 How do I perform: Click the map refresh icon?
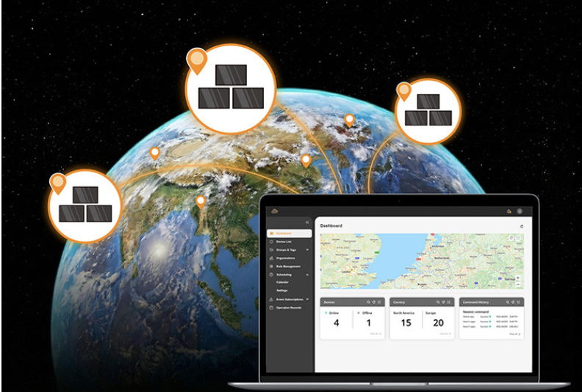511,238
